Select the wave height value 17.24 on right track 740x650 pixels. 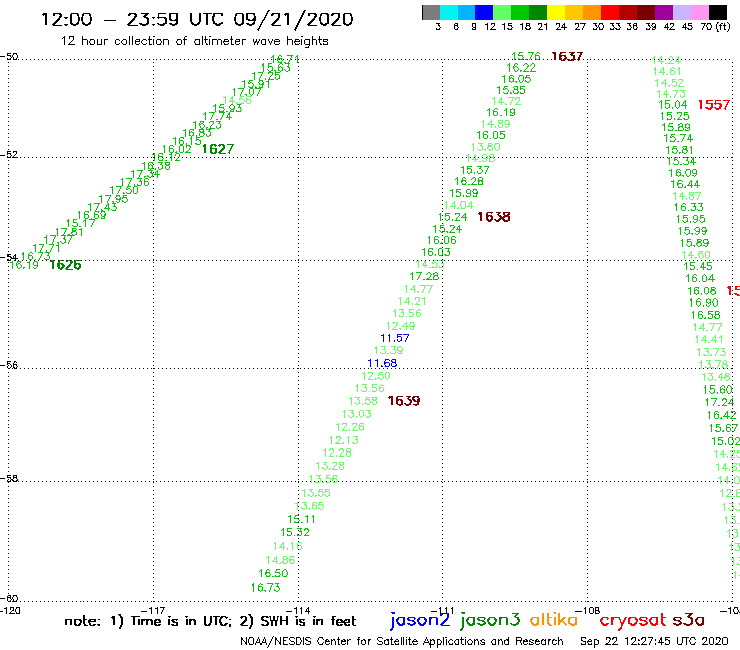point(719,402)
